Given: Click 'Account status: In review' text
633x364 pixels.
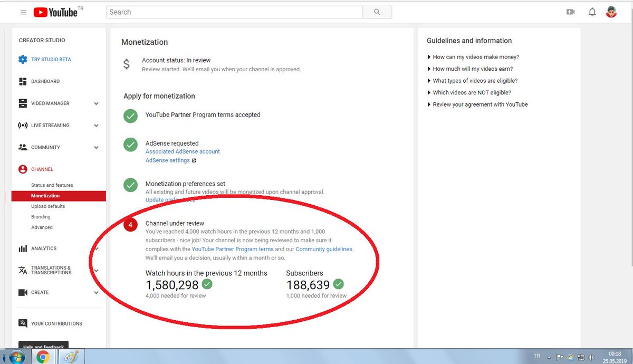Looking at the screenshot, I should click(x=176, y=60).
